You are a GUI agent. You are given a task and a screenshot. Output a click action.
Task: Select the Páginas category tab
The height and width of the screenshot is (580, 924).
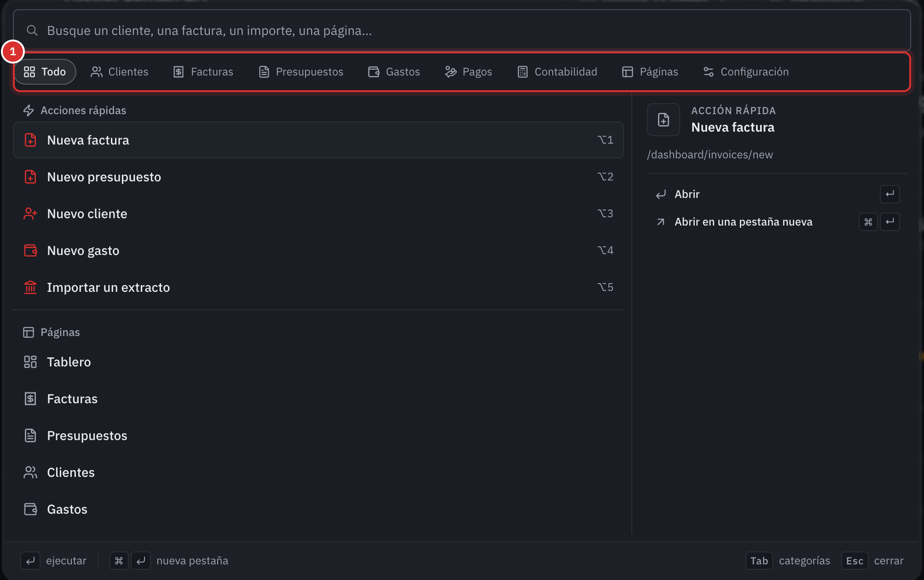point(650,72)
